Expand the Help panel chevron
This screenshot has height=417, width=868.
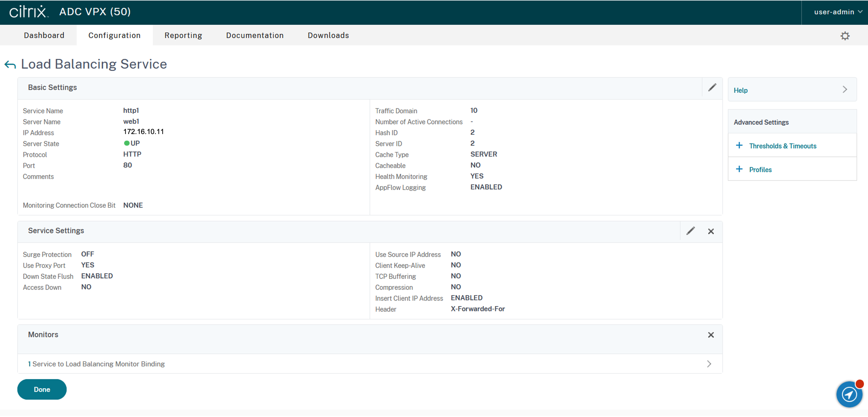click(x=844, y=90)
